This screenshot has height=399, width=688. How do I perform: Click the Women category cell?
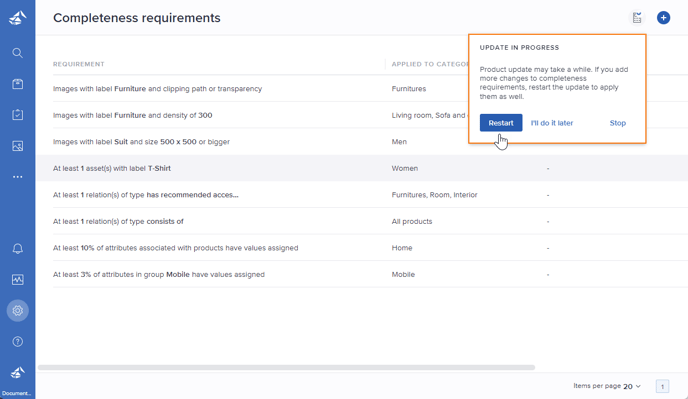(405, 168)
